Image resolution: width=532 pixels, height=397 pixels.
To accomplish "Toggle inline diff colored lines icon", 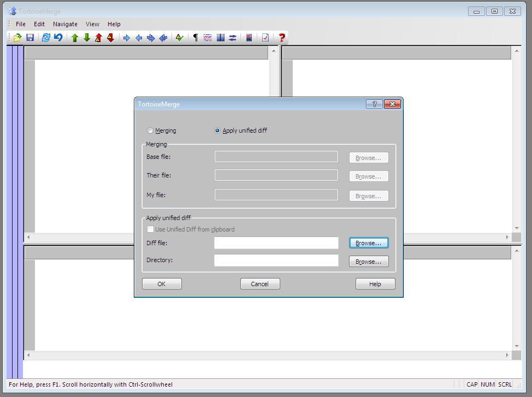I will click(208, 38).
